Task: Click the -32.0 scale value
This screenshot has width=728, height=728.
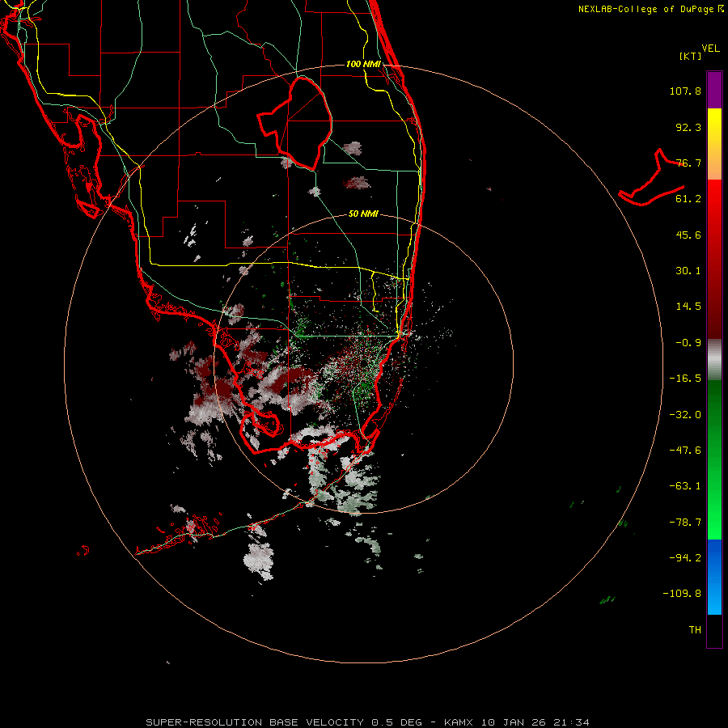Action: click(685, 415)
